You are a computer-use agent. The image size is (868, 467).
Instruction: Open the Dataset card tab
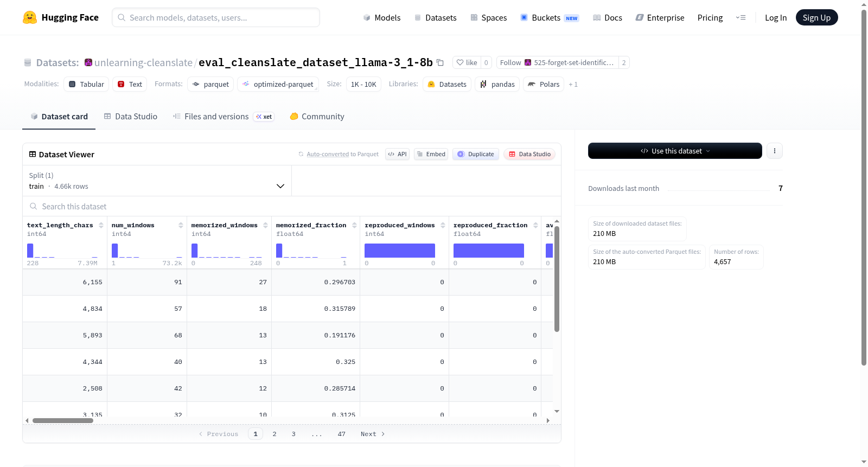click(x=59, y=116)
